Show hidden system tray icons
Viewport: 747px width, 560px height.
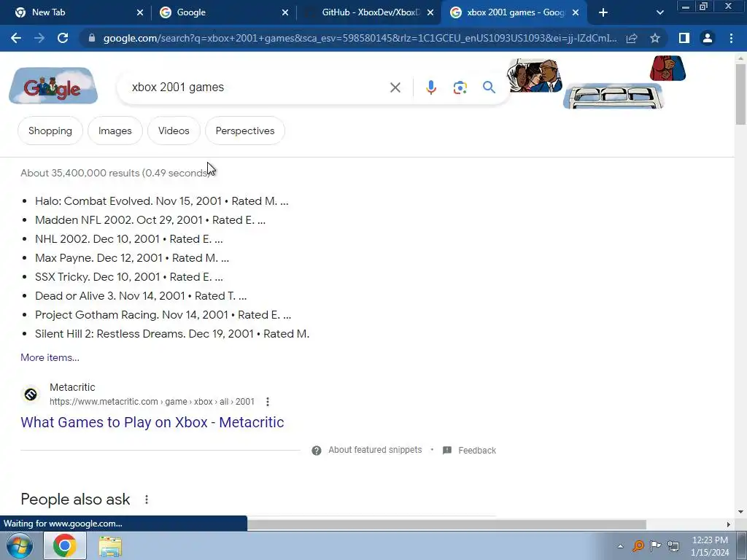[620, 546]
